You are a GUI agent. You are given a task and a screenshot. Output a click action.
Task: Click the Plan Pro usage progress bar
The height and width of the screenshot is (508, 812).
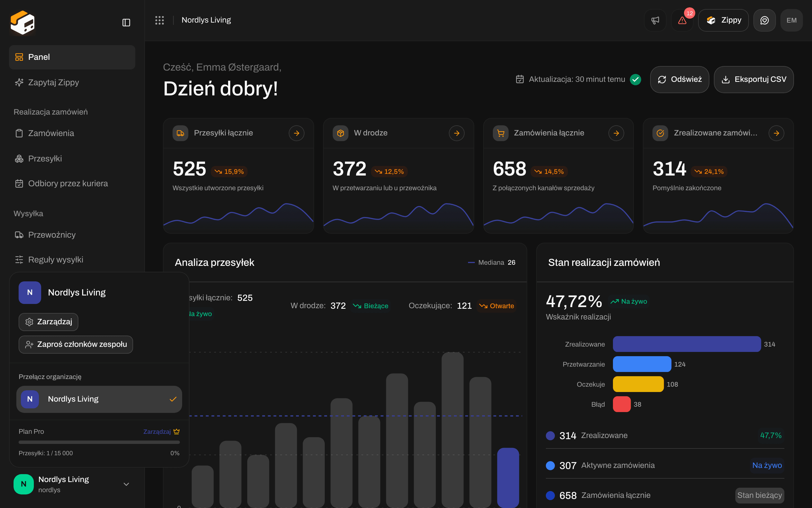(99, 442)
